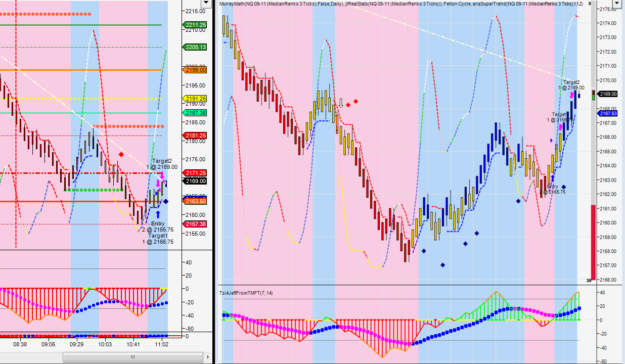
Task: Click the 2215.00 label on left price axis
Action: click(195, 11)
